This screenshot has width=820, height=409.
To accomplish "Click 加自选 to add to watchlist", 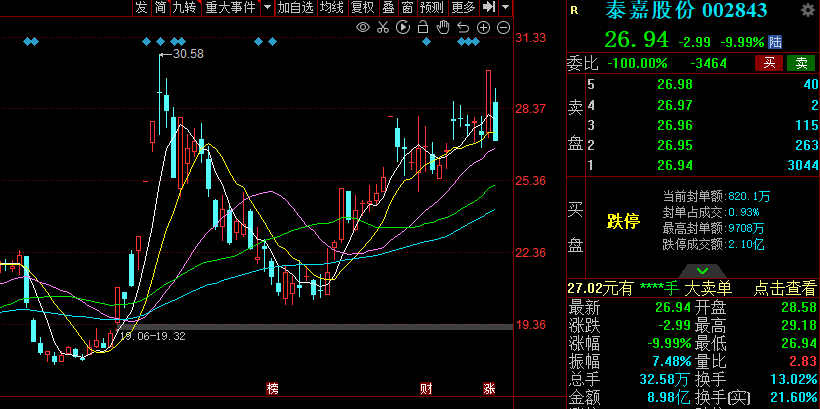I will click(295, 7).
